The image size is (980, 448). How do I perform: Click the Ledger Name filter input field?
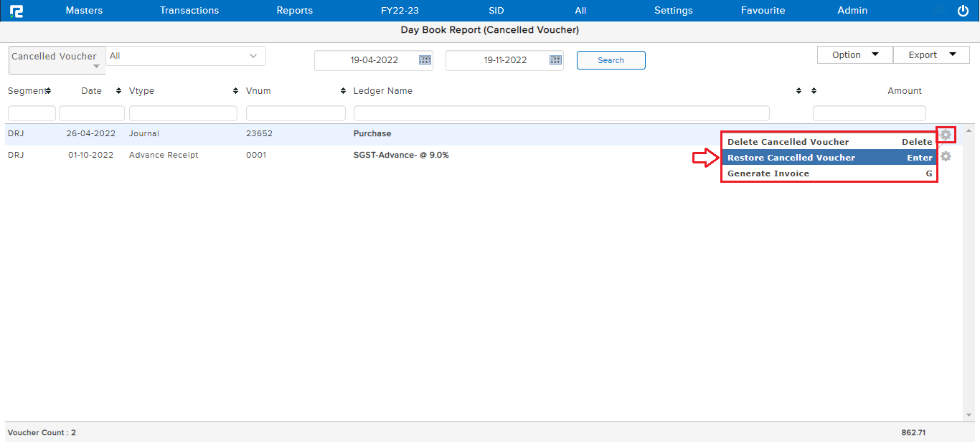(562, 113)
